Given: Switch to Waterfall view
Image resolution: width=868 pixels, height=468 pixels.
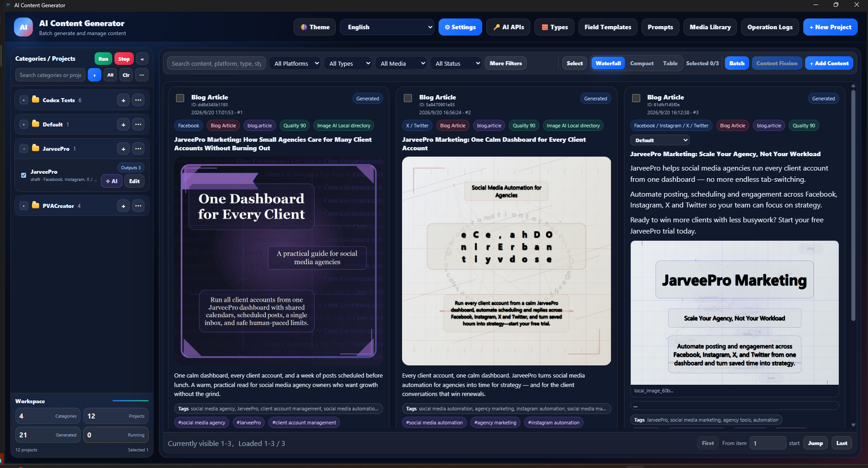Looking at the screenshot, I should [608, 63].
